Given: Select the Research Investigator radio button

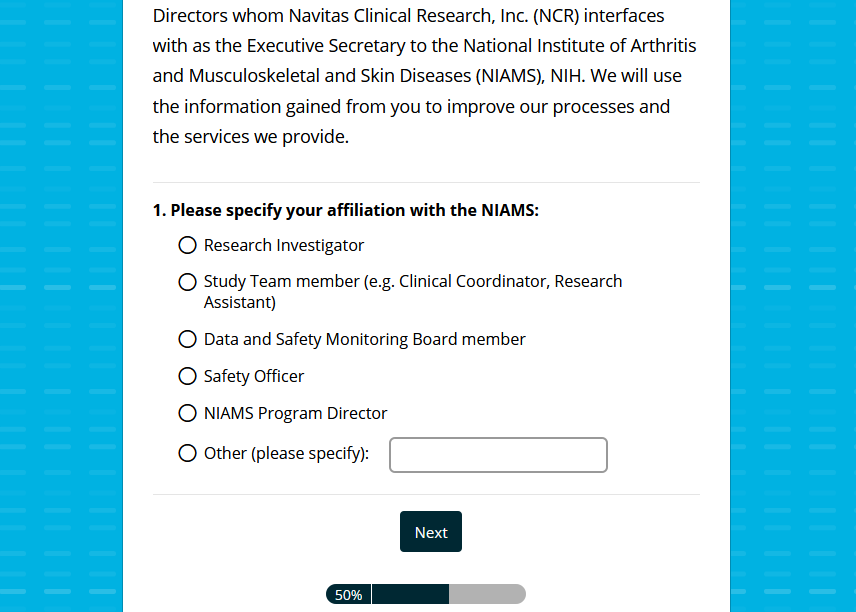Looking at the screenshot, I should click(x=187, y=245).
